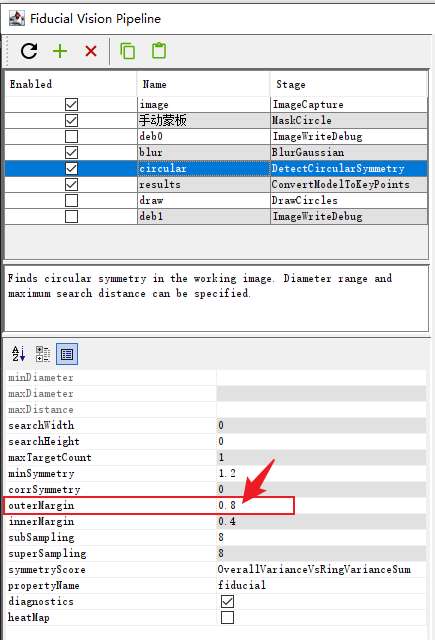Copy the pipeline to the clipboard
435x640 pixels.
point(127,51)
